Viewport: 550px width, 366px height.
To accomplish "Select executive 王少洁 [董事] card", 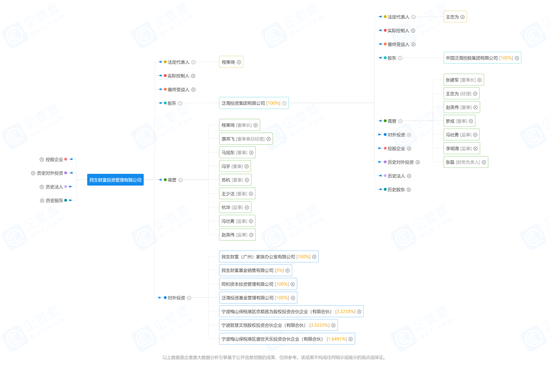I will [x=237, y=194].
